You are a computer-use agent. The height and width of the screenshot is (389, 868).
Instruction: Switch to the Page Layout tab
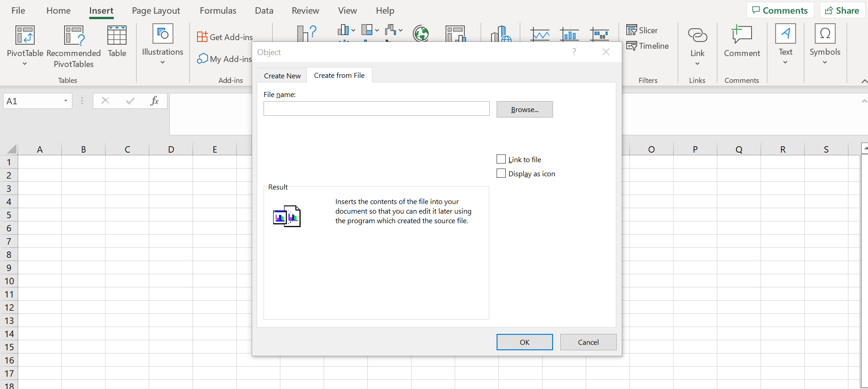coord(156,10)
